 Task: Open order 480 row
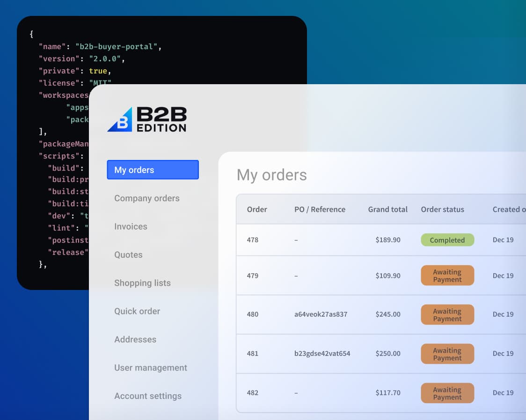click(253, 314)
